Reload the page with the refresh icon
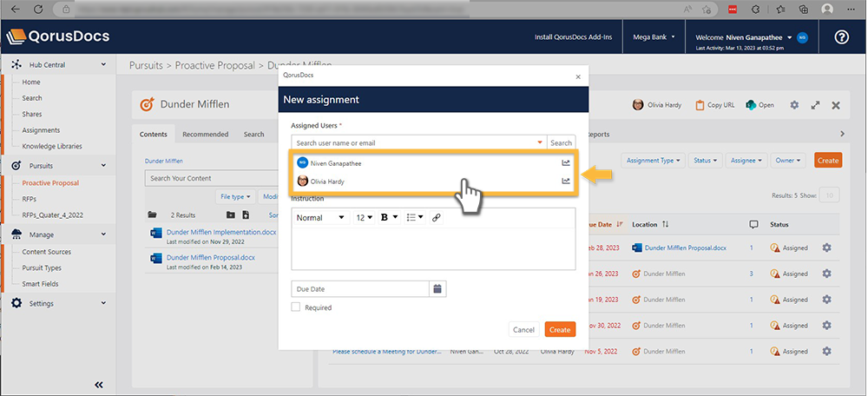The width and height of the screenshot is (868, 396). point(38,9)
